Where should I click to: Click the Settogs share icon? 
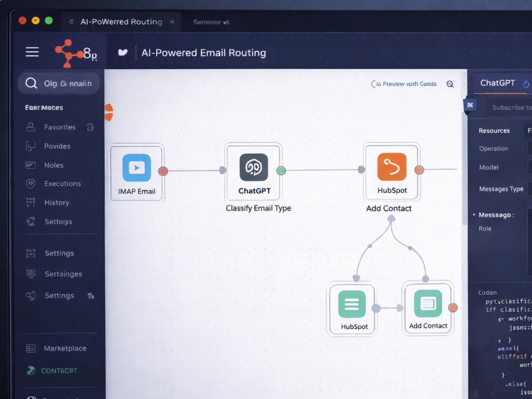tap(30, 221)
